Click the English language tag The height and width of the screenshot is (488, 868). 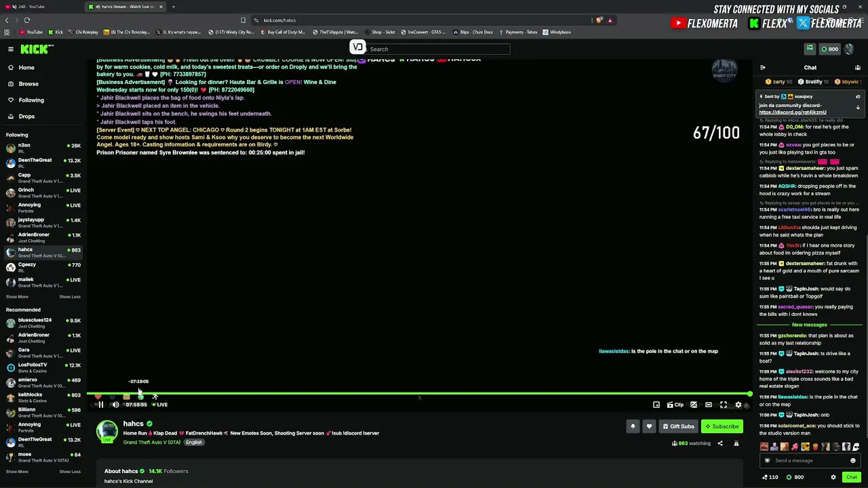(x=194, y=443)
